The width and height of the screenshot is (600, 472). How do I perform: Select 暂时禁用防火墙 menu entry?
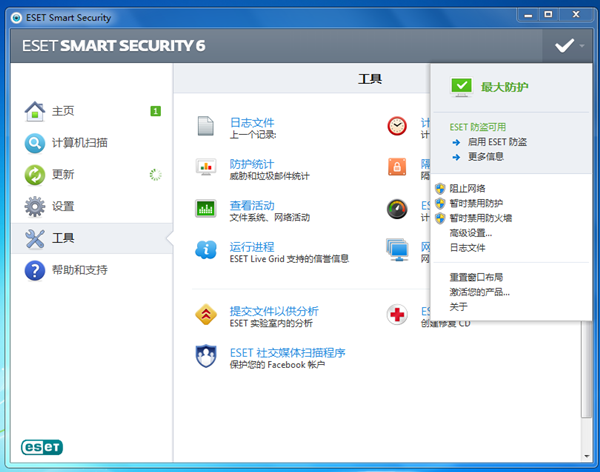point(480,217)
